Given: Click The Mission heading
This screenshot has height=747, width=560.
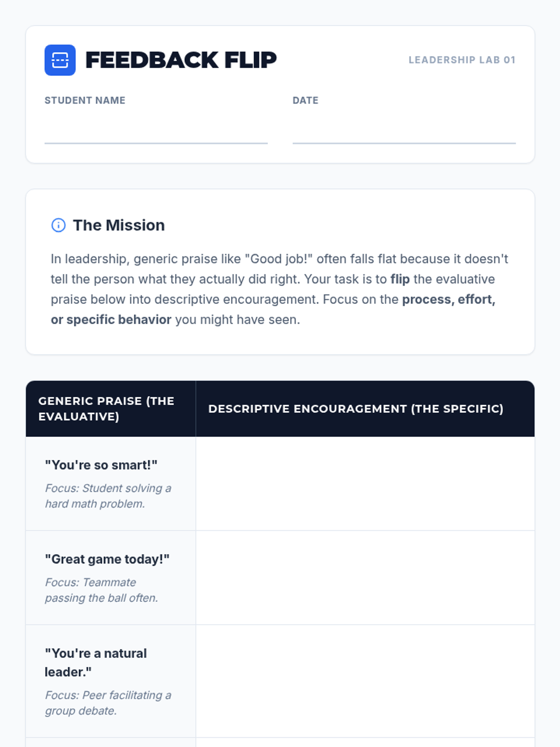Looking at the screenshot, I should pyautogui.click(x=119, y=225).
